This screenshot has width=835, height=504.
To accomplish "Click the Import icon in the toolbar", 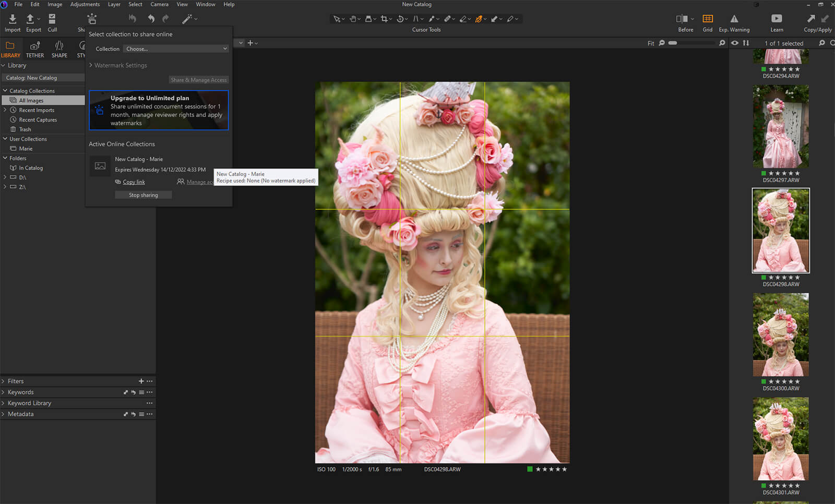I will (13, 19).
